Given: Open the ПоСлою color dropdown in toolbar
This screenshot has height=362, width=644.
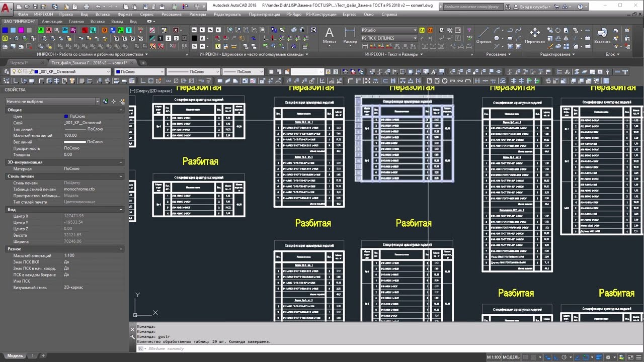Looking at the screenshot, I should (139, 71).
